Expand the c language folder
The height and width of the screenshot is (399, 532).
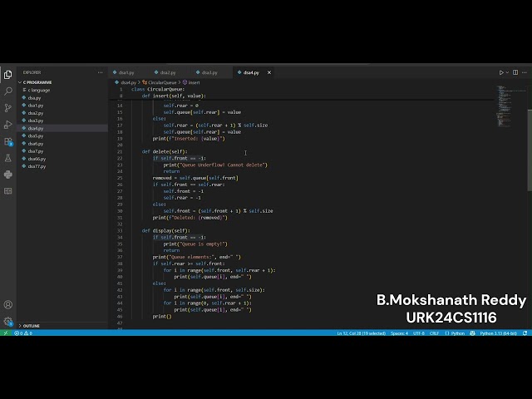(x=37, y=91)
